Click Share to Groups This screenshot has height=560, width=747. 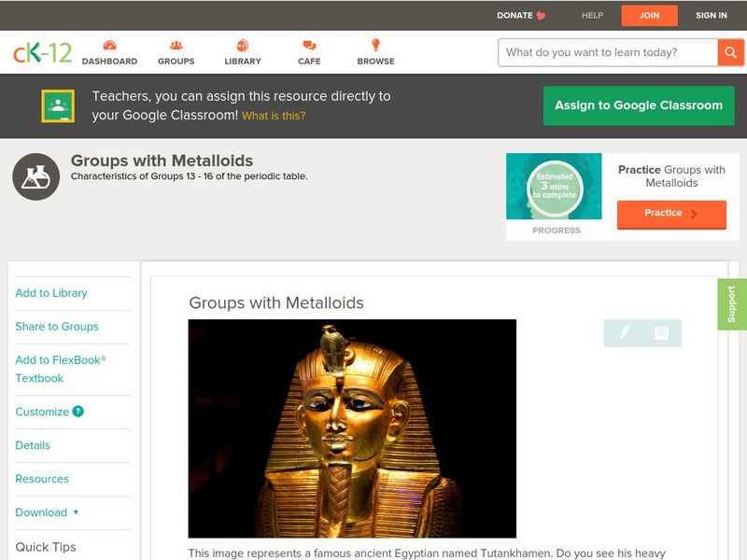click(57, 327)
